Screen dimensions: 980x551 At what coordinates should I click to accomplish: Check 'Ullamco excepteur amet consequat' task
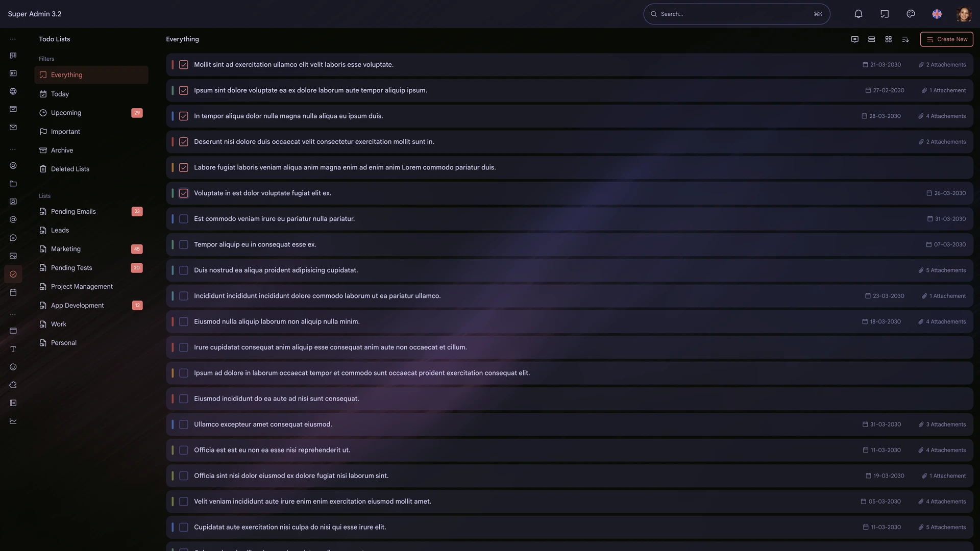point(184,424)
